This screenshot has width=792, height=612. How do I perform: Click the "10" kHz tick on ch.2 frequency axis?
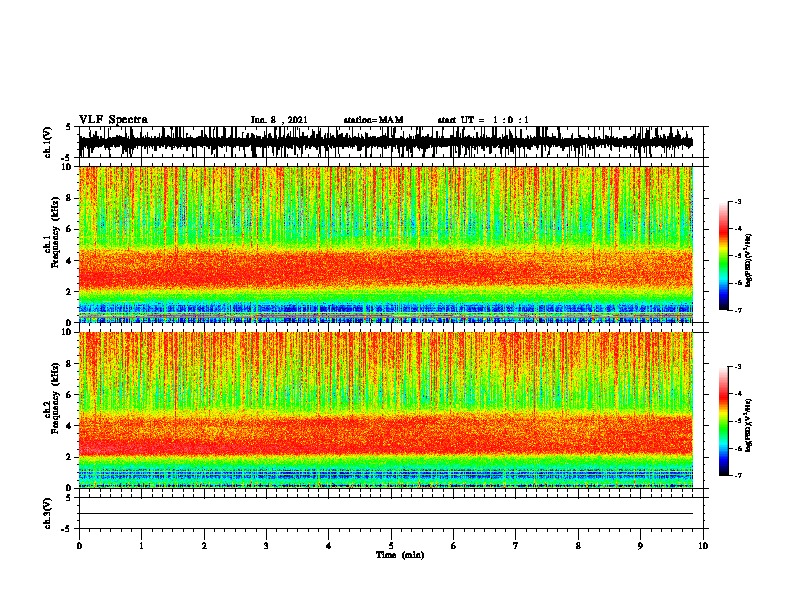click(68, 332)
